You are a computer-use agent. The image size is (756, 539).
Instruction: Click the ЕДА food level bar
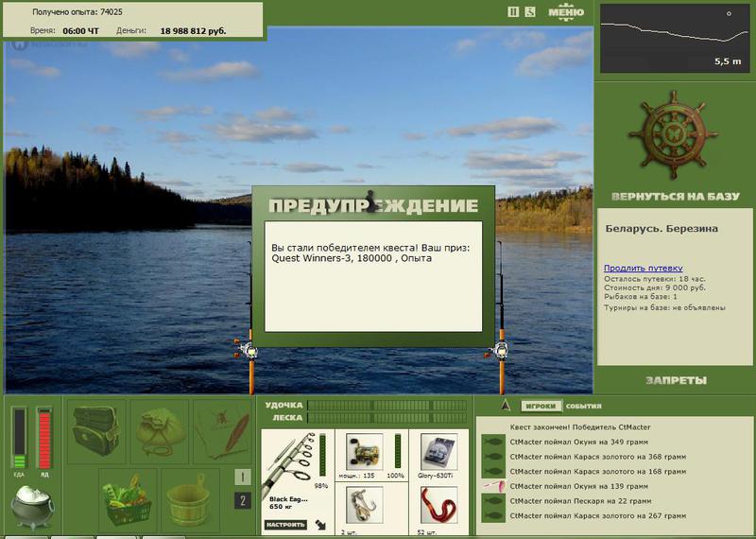pos(19,438)
